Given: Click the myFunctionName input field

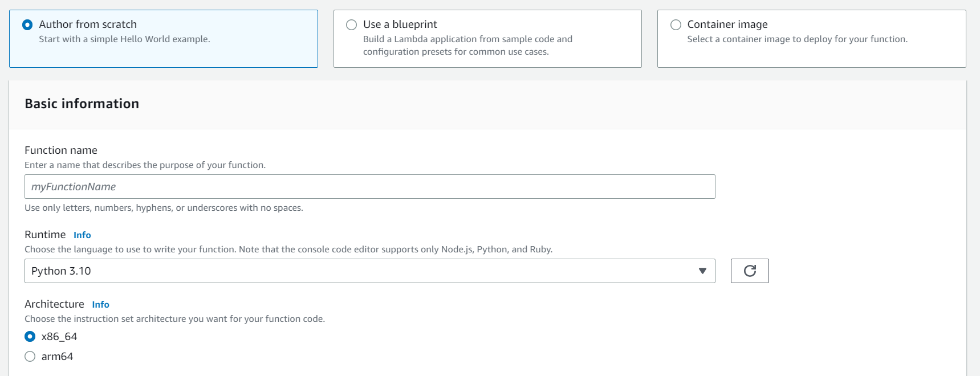Looking at the screenshot, I should tap(369, 187).
